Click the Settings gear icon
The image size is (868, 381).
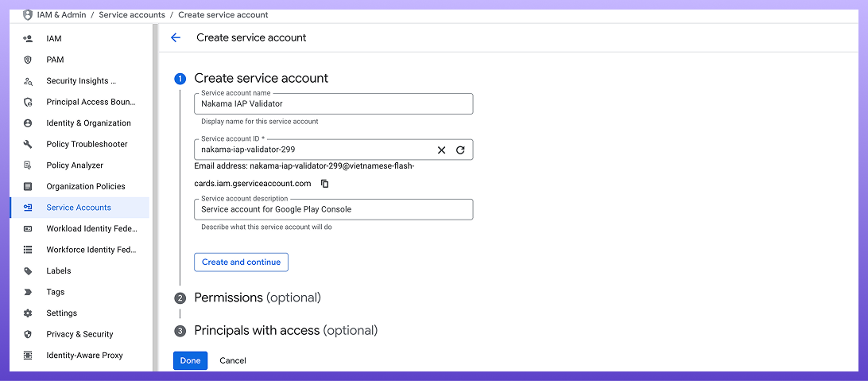click(x=28, y=313)
